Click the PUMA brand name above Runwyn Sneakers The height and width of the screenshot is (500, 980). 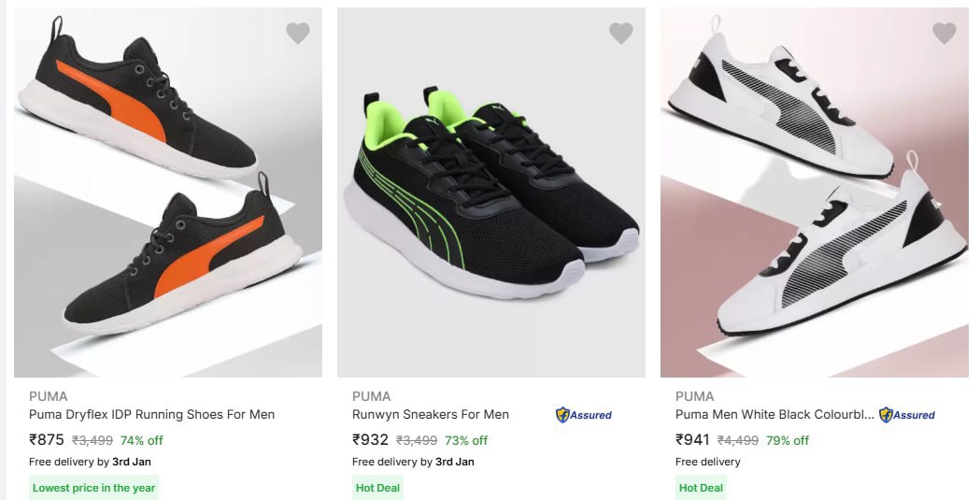371,396
